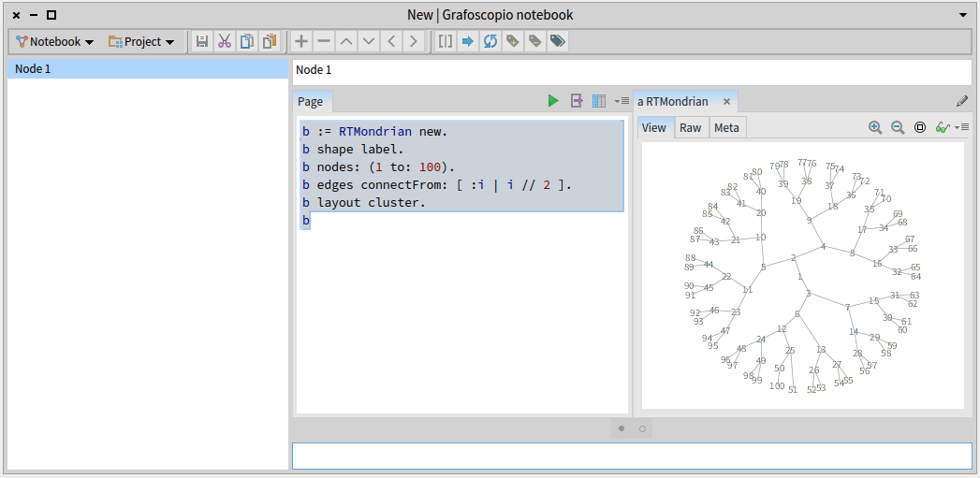980x478 pixels.
Task: Zoom out on the Mondrian view
Action: [x=898, y=127]
